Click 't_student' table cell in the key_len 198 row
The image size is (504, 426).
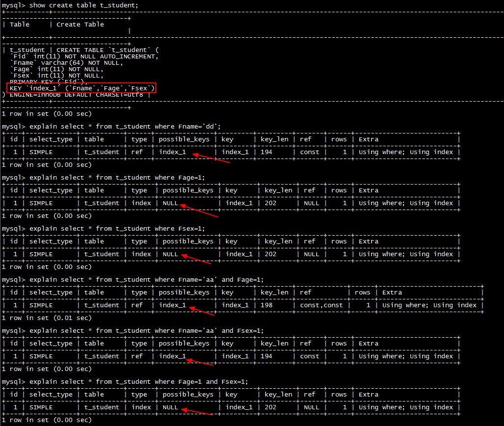(101, 305)
